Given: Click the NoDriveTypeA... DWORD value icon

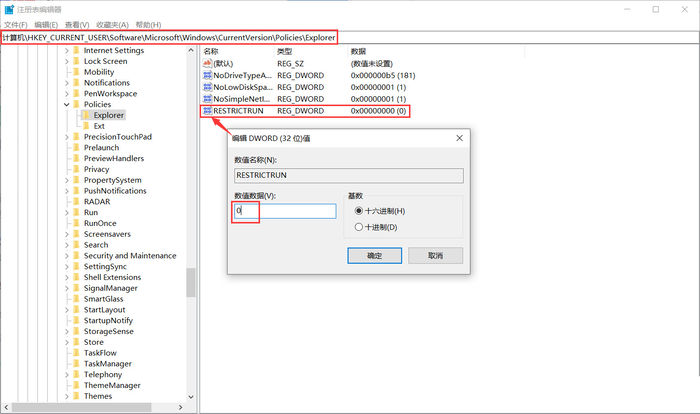Looking at the screenshot, I should (x=207, y=75).
